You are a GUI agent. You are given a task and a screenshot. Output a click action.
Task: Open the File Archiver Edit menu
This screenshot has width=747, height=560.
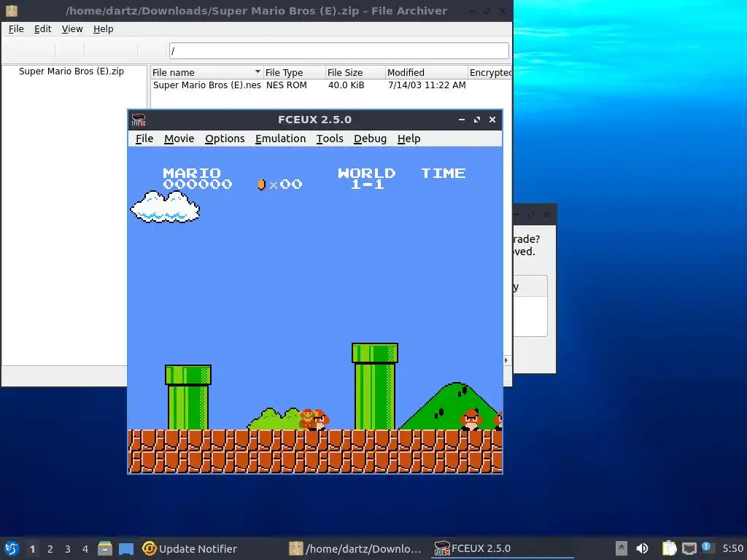43,29
